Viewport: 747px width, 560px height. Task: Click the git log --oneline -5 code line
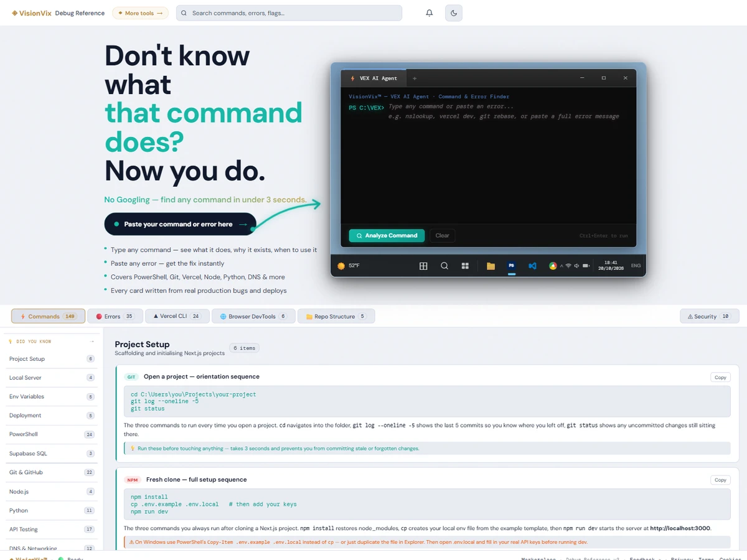[x=164, y=401]
